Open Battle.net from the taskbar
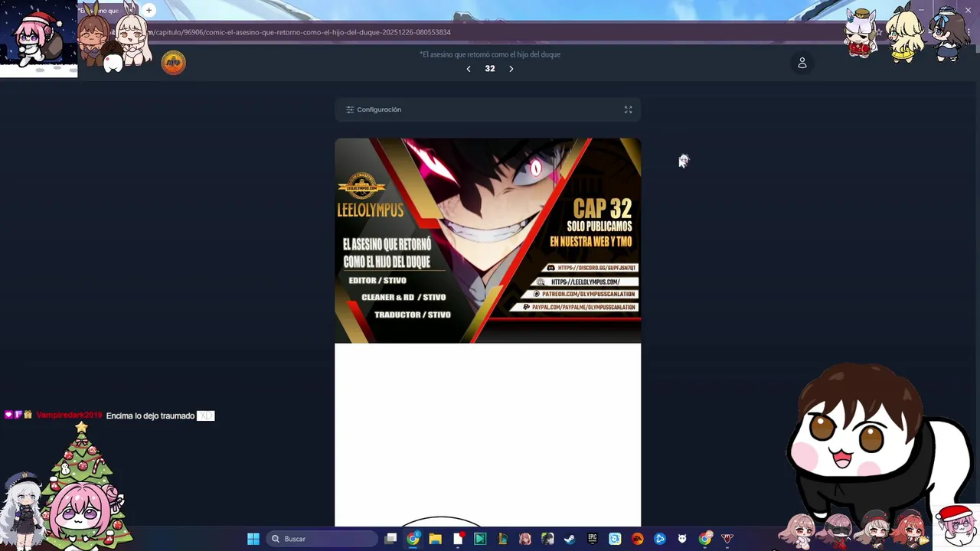 [660, 539]
